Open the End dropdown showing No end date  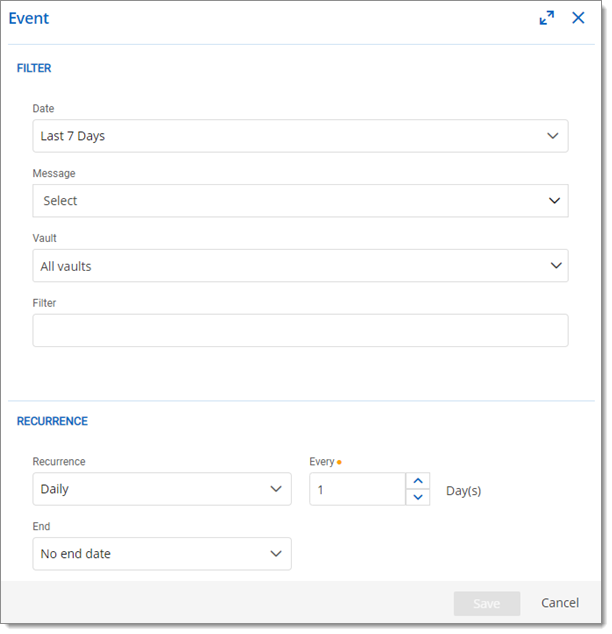point(162,554)
